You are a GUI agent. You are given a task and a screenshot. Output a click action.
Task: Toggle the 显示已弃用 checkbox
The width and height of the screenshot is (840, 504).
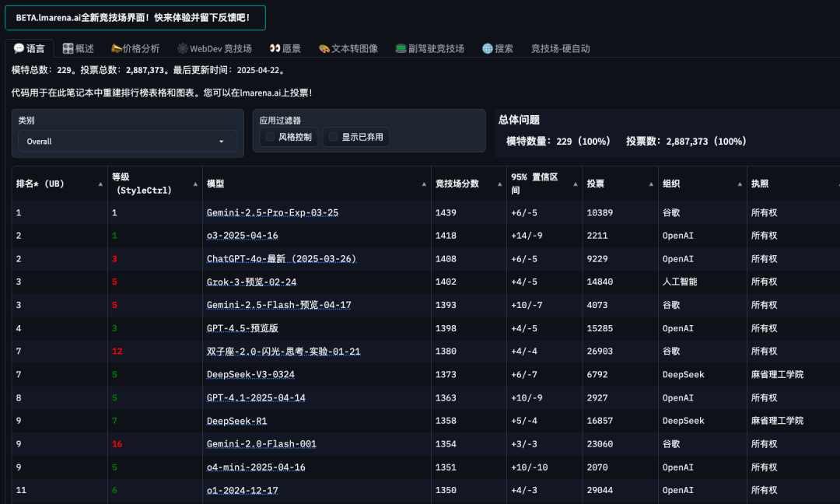coord(333,137)
